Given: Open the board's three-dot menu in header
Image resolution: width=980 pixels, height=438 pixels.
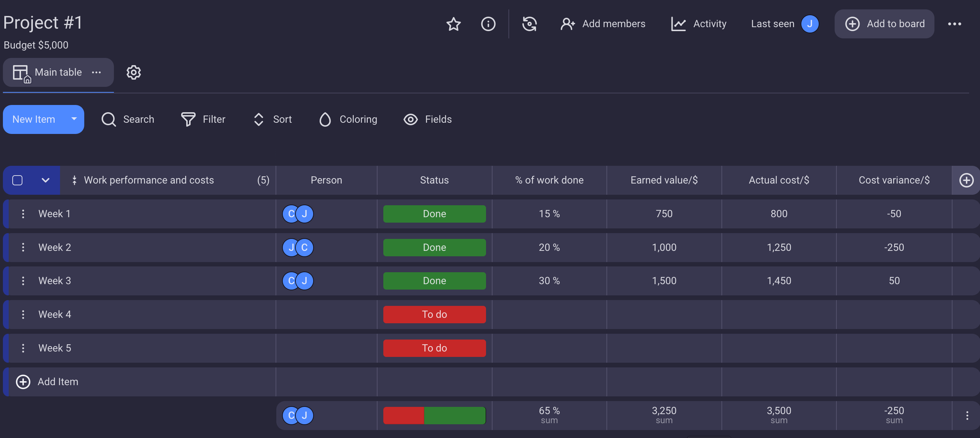Looking at the screenshot, I should pyautogui.click(x=954, y=24).
